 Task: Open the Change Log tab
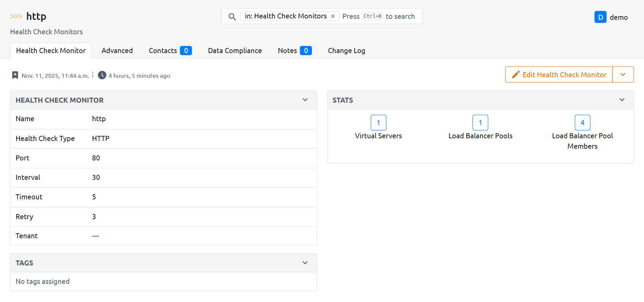(346, 51)
